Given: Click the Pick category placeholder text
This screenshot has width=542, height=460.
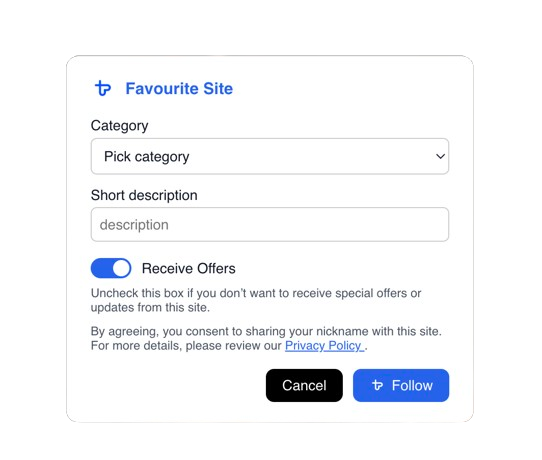Looking at the screenshot, I should pos(147,157).
